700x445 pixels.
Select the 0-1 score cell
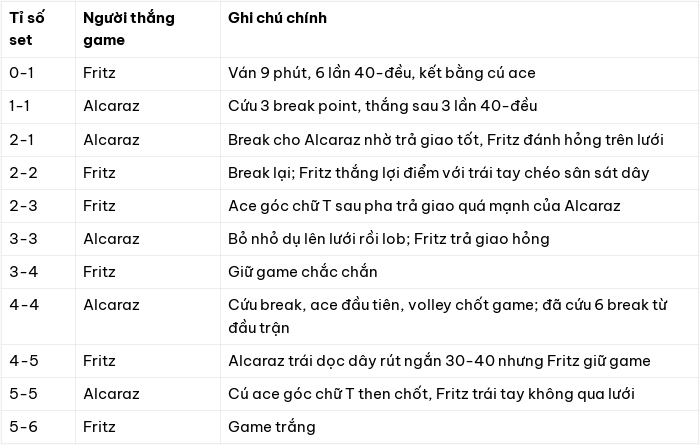click(21, 73)
